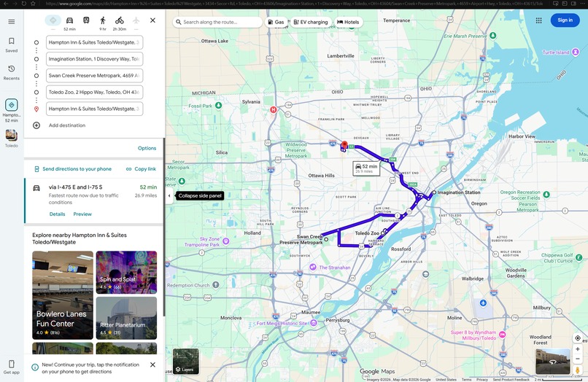Open Saved places in sidebar

click(11, 44)
